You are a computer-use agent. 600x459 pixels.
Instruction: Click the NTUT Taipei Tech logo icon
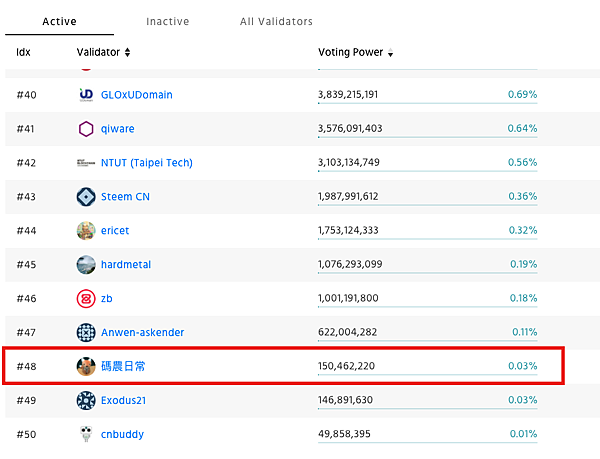(x=86, y=163)
